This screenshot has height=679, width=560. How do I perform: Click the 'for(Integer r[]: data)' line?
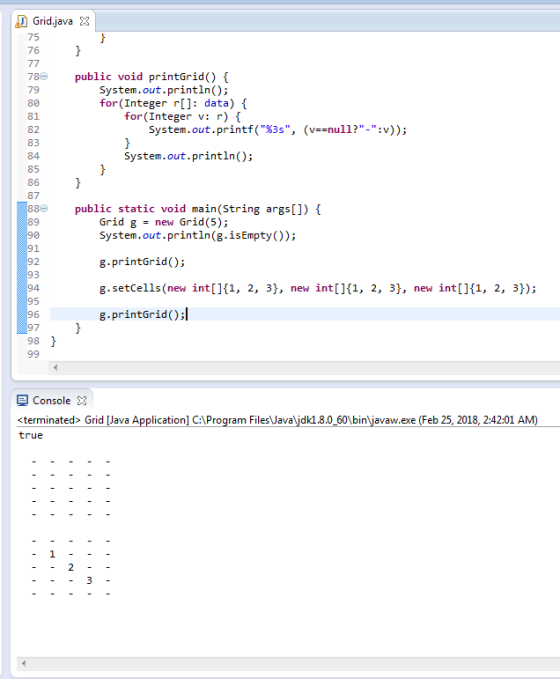pos(173,103)
